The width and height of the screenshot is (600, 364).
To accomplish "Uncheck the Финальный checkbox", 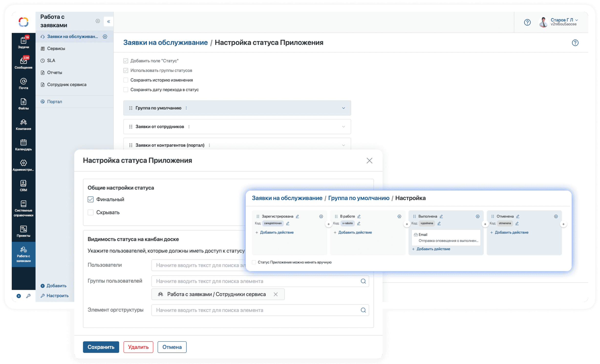I will pos(91,199).
